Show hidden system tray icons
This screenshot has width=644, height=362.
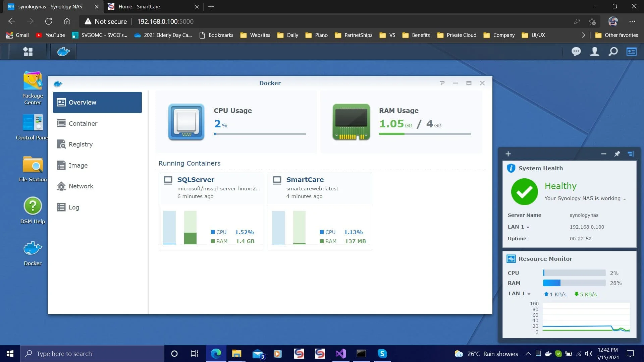(x=528, y=354)
